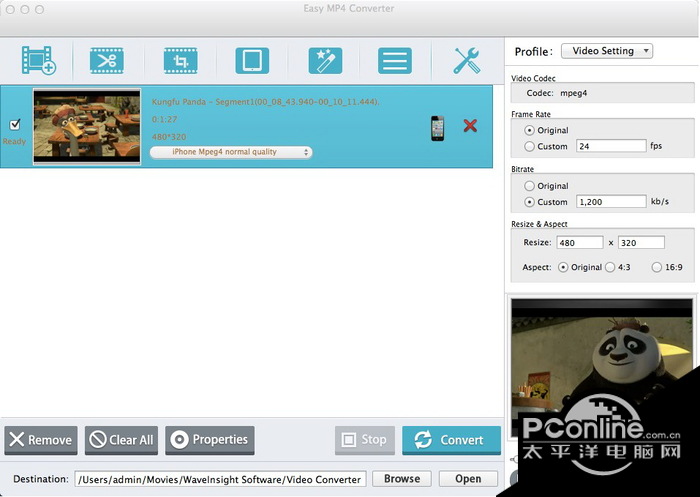Select Custom bitrate radio button
Image resolution: width=700 pixels, height=497 pixels.
tap(529, 202)
